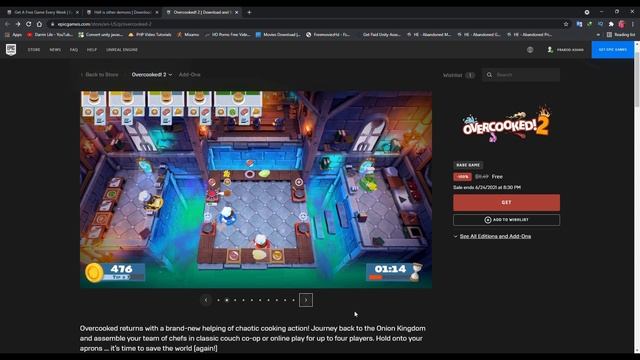The height and width of the screenshot is (360, 640).
Task: Show more bookmarks overflow arrow
Action: coord(598,35)
